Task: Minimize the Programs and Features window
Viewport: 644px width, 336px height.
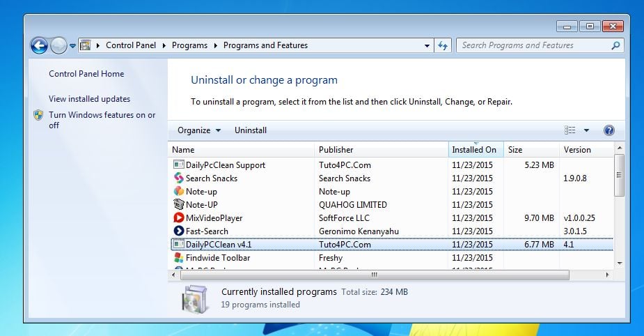Action: click(567, 26)
